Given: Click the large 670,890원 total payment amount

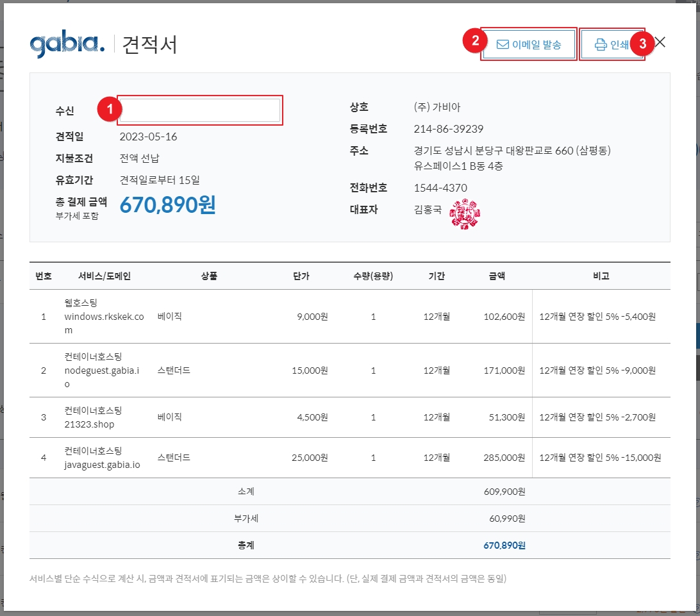Looking at the screenshot, I should (x=167, y=205).
